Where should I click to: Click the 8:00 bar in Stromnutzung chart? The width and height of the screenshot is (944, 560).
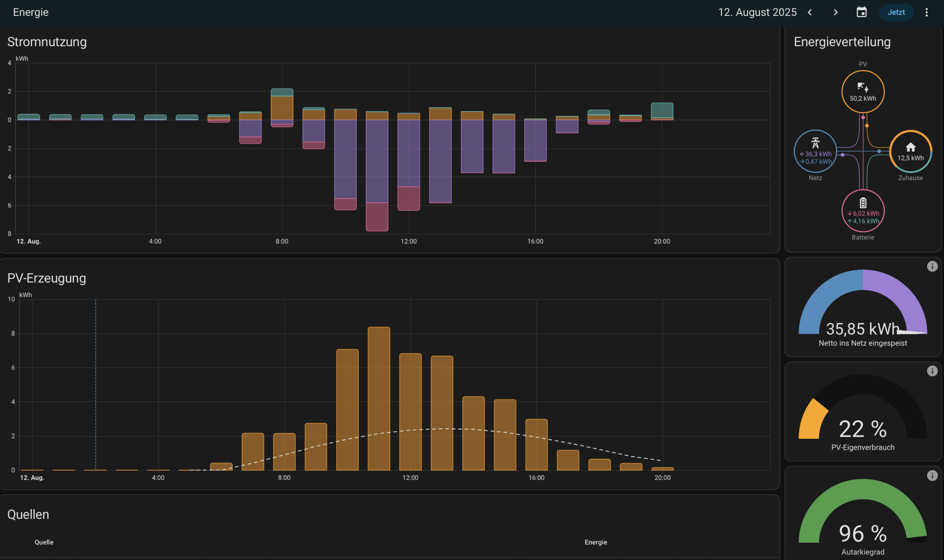[282, 108]
